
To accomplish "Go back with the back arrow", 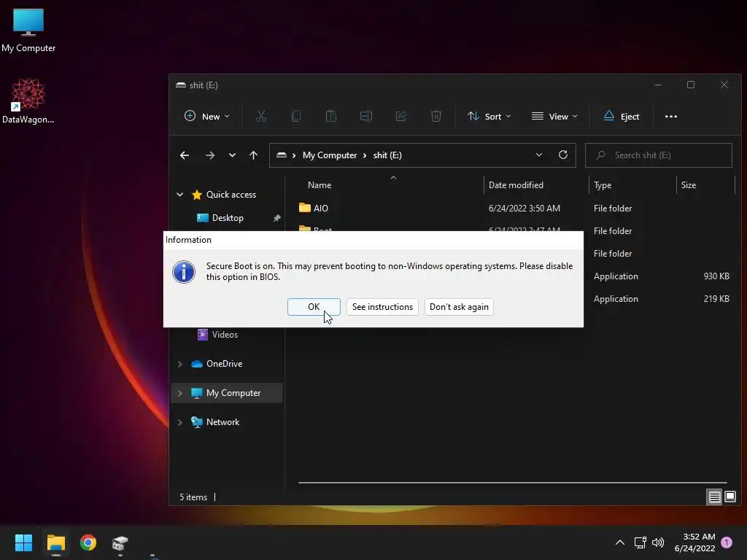I will [x=185, y=155].
